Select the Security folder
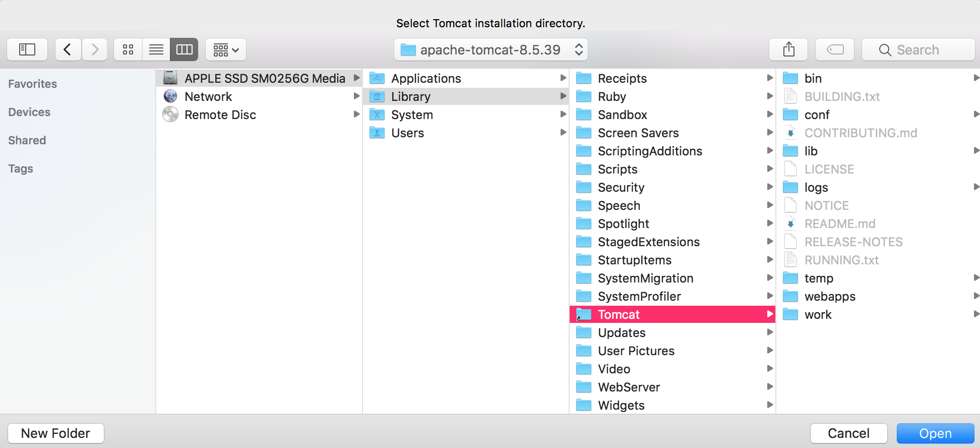 pos(672,187)
